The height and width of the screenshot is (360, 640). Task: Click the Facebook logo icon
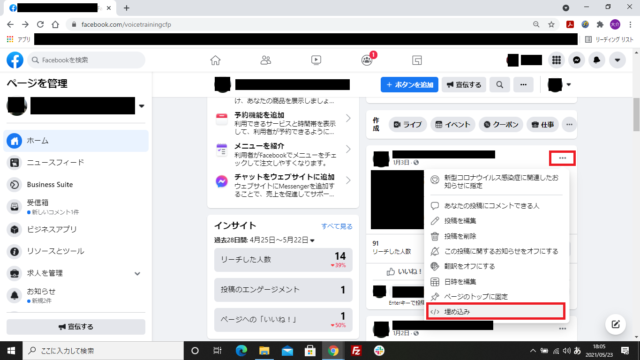click(x=15, y=60)
